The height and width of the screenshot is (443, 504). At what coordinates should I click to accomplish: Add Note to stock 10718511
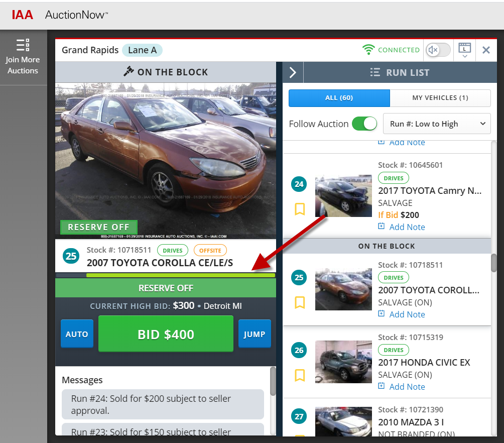(407, 314)
